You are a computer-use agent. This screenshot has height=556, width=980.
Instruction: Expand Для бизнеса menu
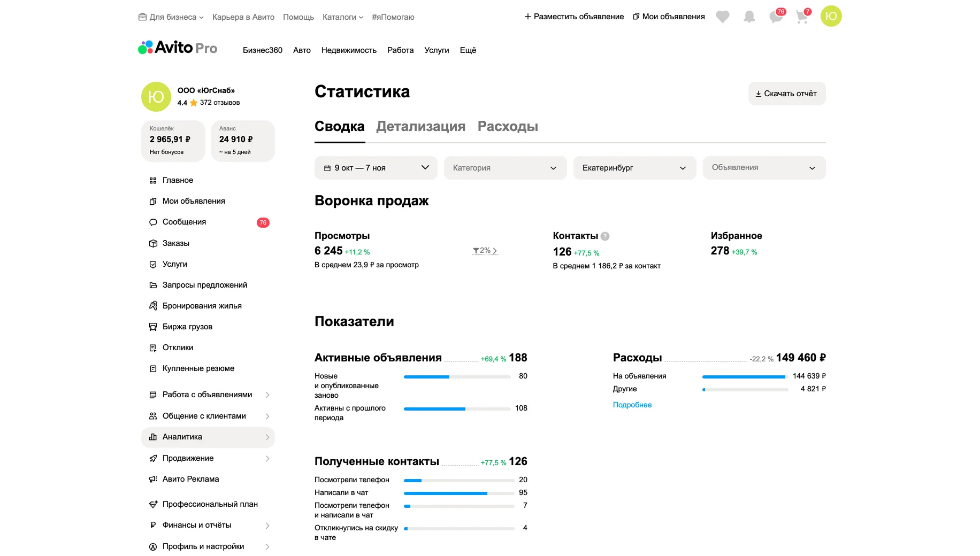tap(171, 17)
